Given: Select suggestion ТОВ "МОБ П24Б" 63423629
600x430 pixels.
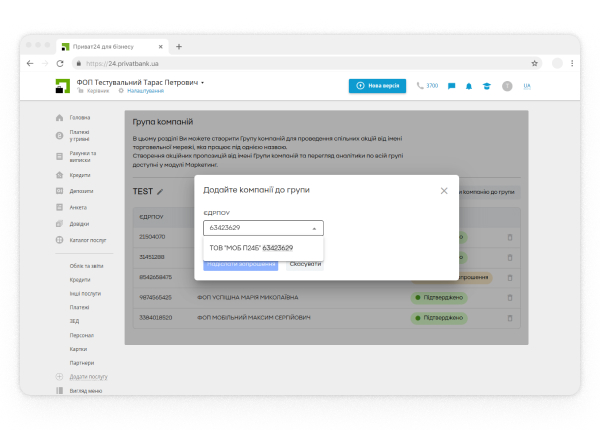Looking at the screenshot, I should coord(251,247).
